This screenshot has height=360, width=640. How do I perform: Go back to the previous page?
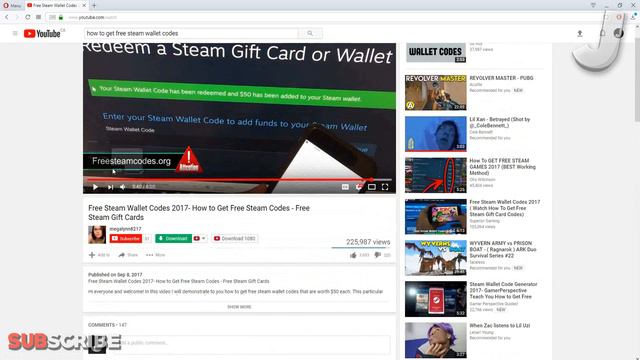7,17
